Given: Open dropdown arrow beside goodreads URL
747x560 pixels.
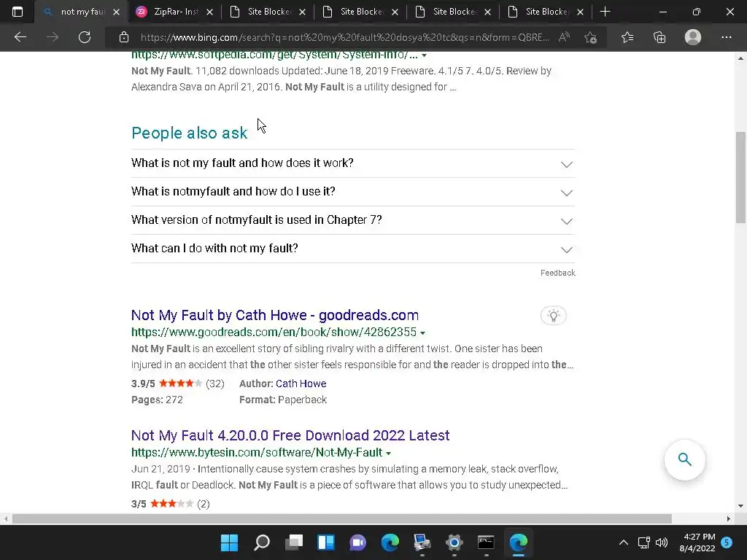Looking at the screenshot, I should (423, 332).
